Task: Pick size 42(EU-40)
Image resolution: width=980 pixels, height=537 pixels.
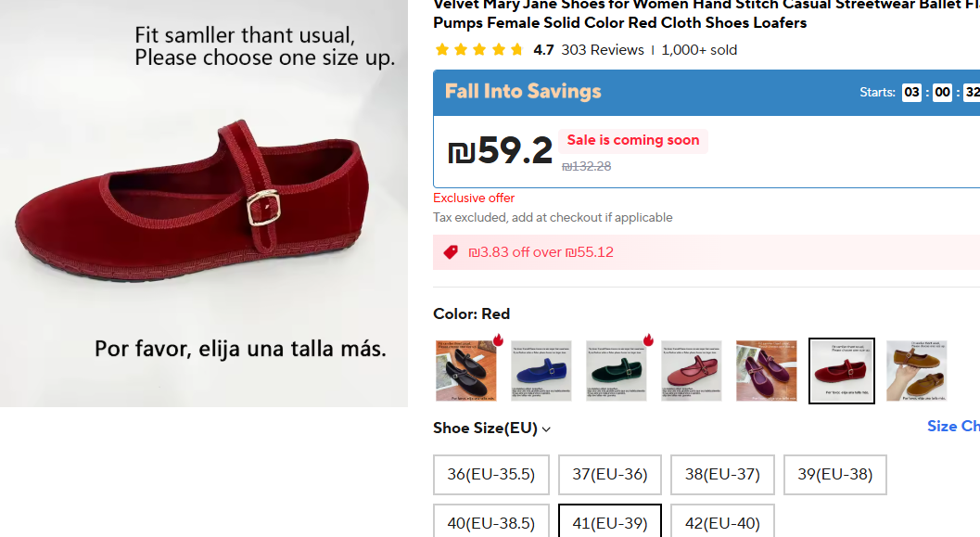Action: (x=722, y=521)
